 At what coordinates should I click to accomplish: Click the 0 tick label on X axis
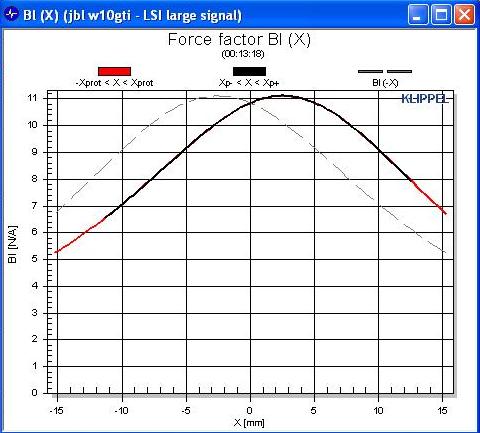click(x=249, y=410)
